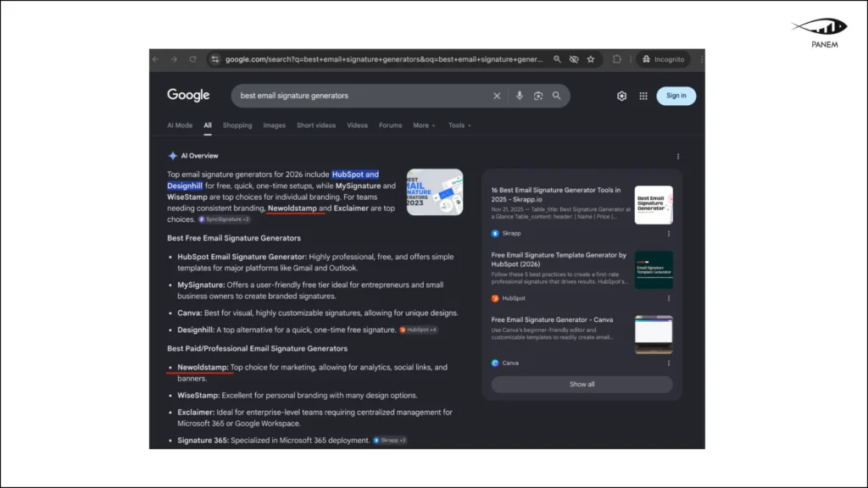Open Google apps grid icon

pyautogui.click(x=643, y=96)
